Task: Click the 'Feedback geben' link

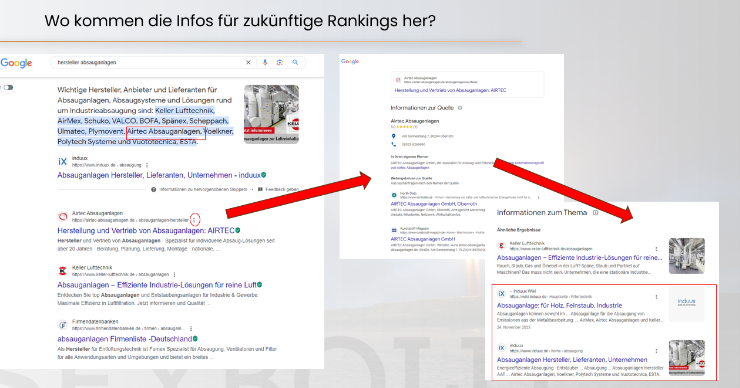Action: [278, 189]
